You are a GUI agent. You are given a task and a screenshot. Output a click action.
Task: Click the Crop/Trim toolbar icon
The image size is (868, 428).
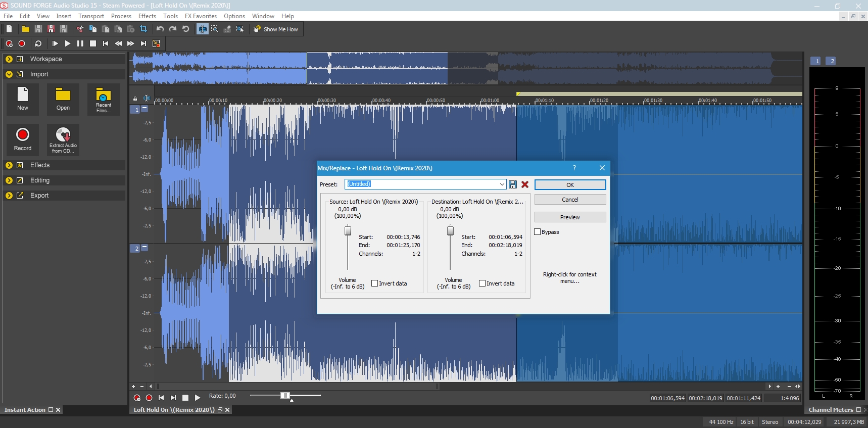(x=143, y=29)
